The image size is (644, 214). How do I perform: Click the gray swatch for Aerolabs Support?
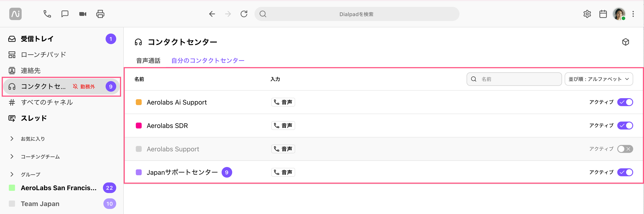[x=139, y=149]
